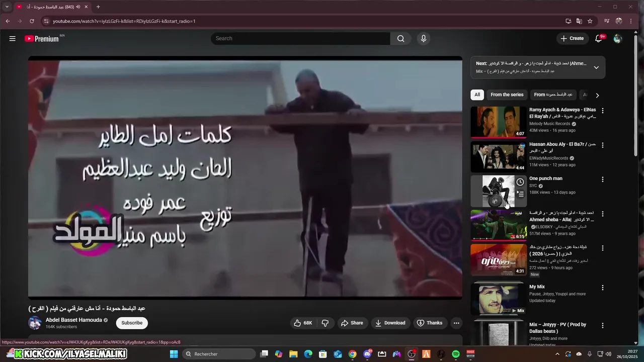Open a new browser tab

tap(98, 7)
